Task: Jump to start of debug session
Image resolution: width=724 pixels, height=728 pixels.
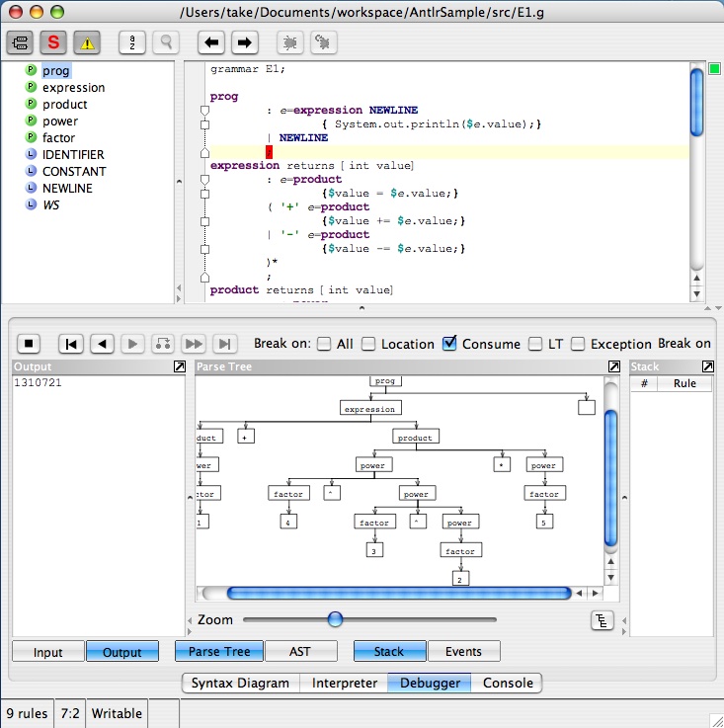Action: [x=71, y=344]
